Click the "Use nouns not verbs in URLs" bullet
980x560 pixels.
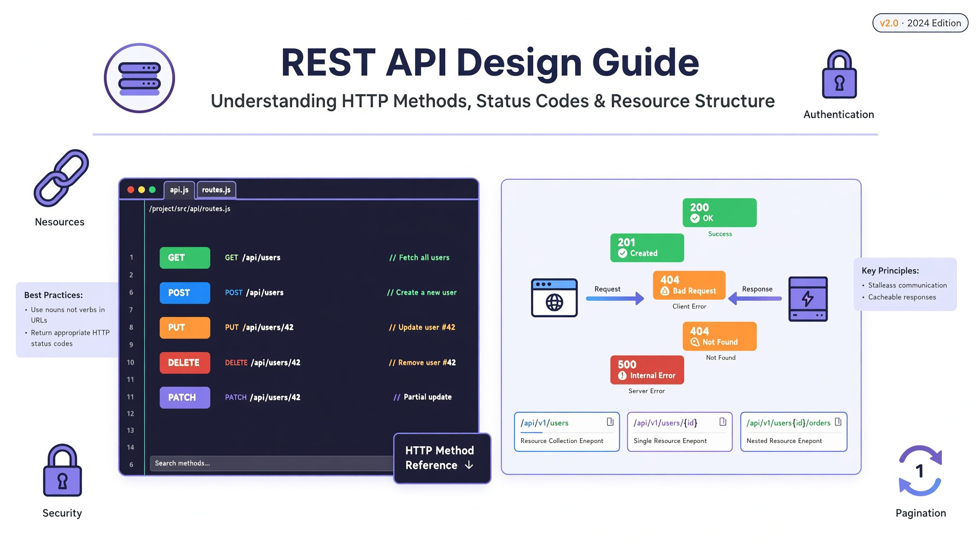pos(68,315)
